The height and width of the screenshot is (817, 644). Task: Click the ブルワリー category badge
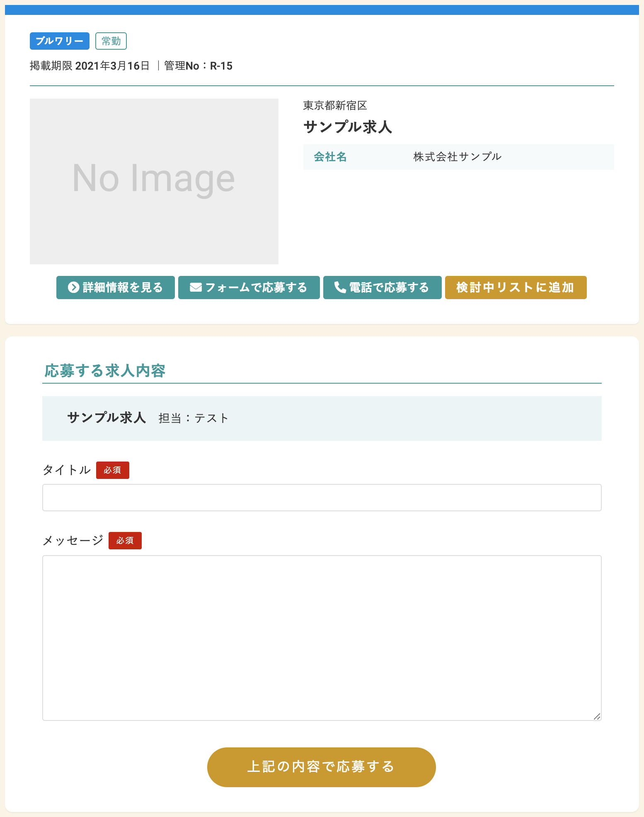click(x=60, y=41)
